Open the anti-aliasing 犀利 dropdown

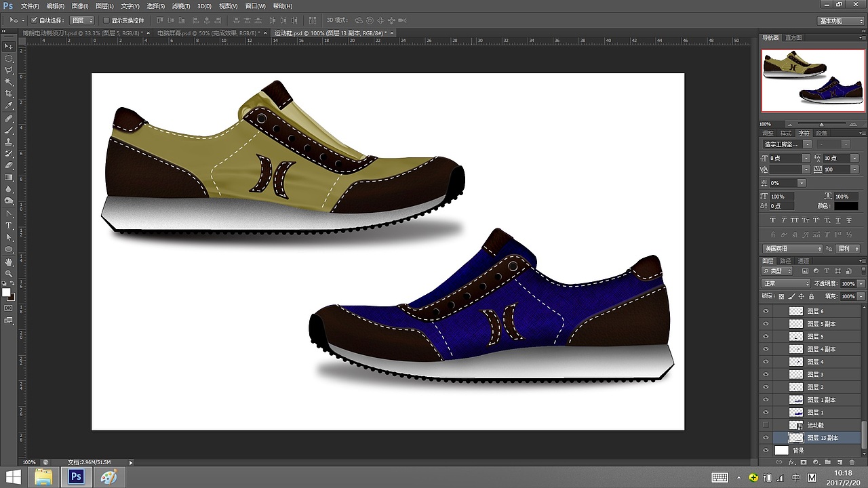[848, 249]
